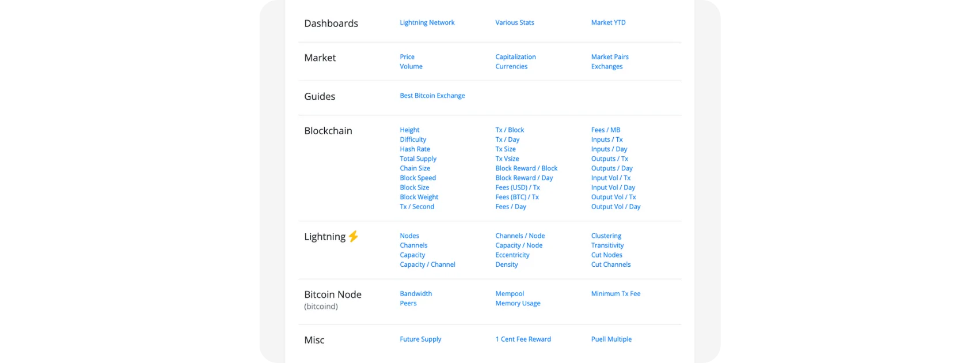The image size is (980, 363).
Task: Click the Hash Rate blockchain link
Action: point(415,149)
